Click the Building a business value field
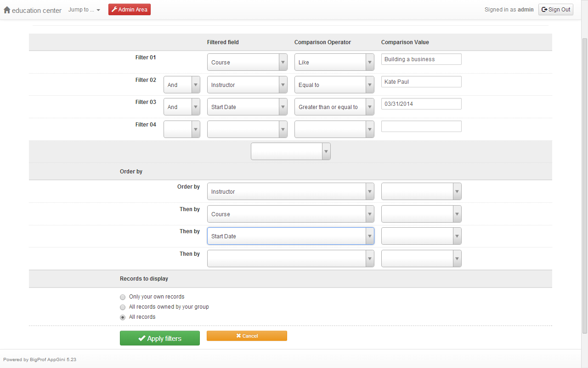 [421, 59]
